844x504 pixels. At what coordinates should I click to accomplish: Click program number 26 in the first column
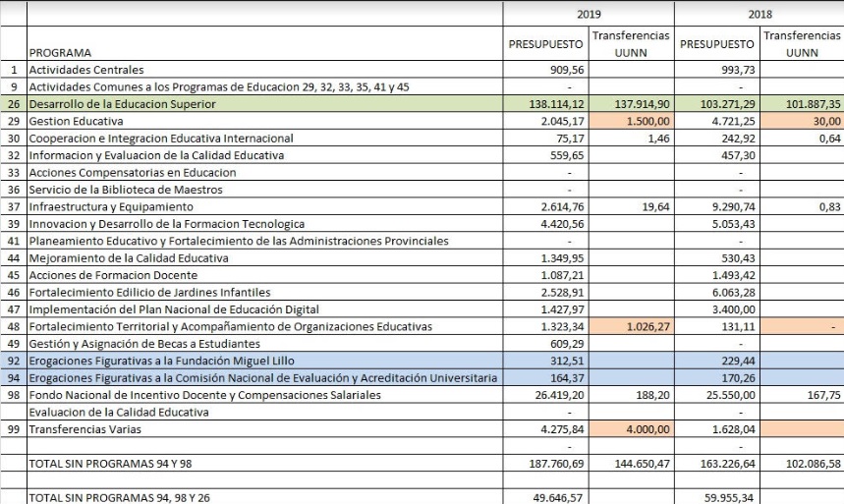click(x=14, y=104)
